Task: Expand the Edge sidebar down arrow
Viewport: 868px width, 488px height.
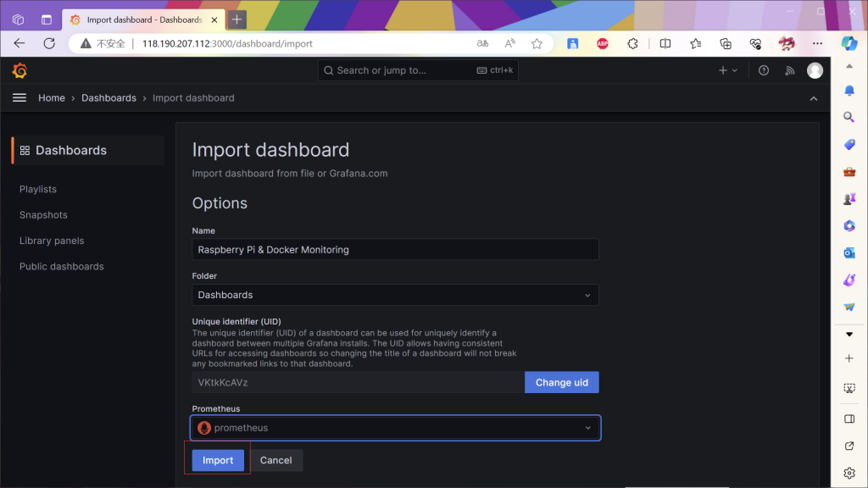Action: [x=849, y=334]
